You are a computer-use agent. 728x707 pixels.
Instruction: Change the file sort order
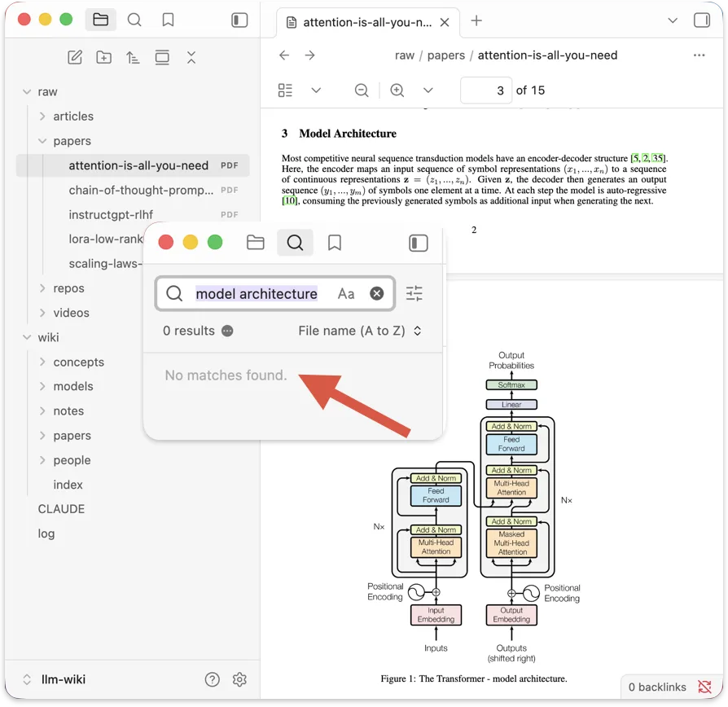point(133,58)
